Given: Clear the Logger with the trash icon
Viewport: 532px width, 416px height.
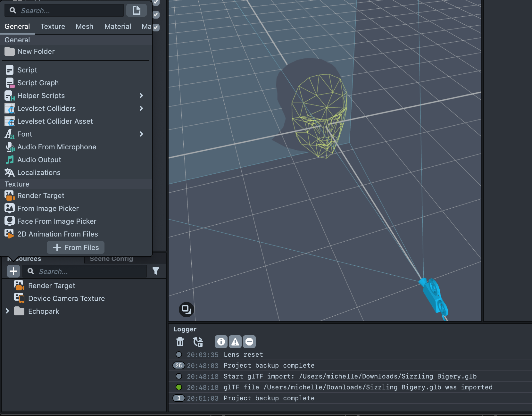Looking at the screenshot, I should (180, 342).
